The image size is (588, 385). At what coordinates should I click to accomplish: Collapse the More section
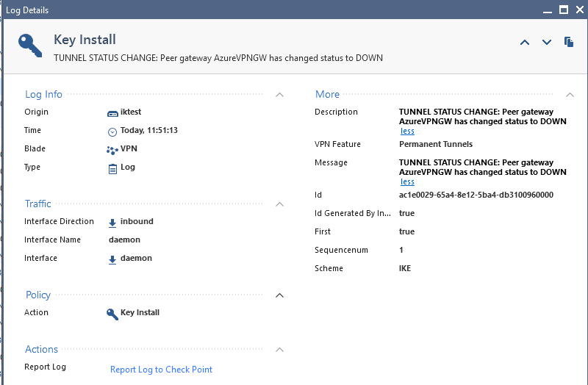570,95
